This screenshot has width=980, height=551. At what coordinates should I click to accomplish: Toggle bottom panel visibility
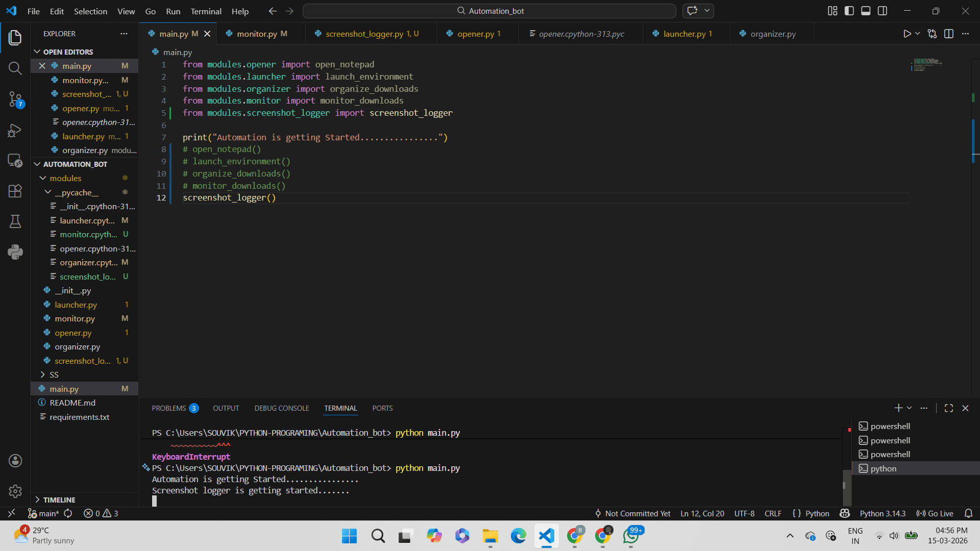866,11
